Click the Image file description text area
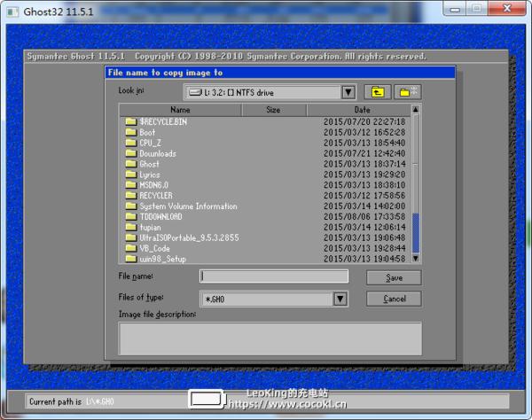 click(270, 338)
